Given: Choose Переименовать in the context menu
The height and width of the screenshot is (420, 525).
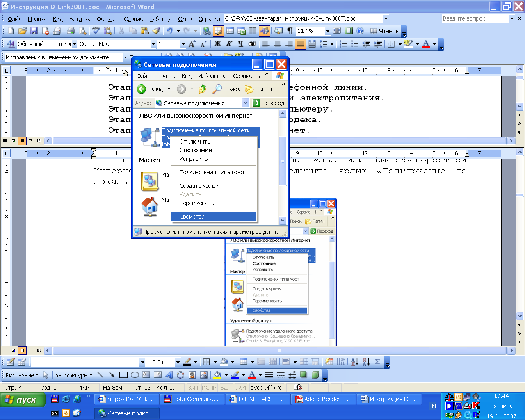Looking at the screenshot, I should pyautogui.click(x=213, y=203).
